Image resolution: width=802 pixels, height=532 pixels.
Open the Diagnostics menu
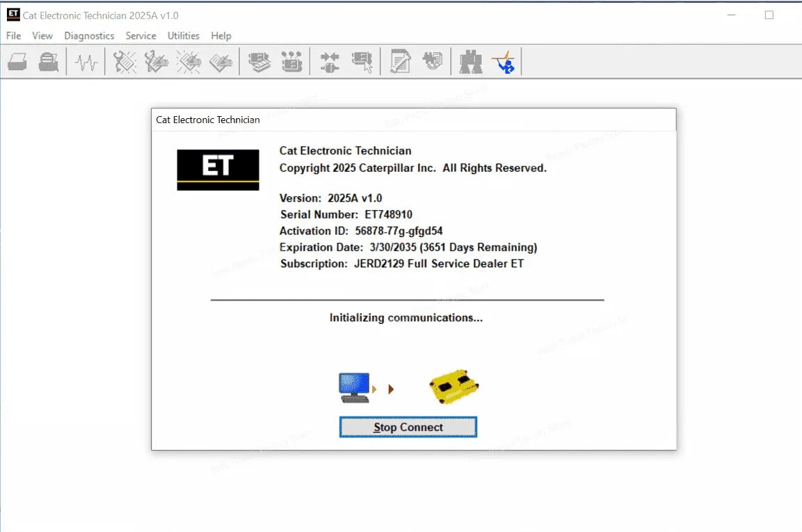[89, 35]
